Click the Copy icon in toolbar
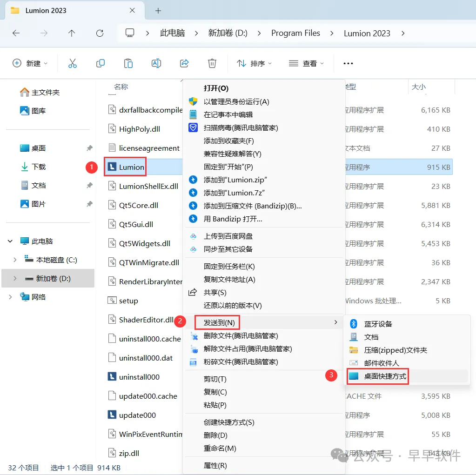 coord(101,63)
